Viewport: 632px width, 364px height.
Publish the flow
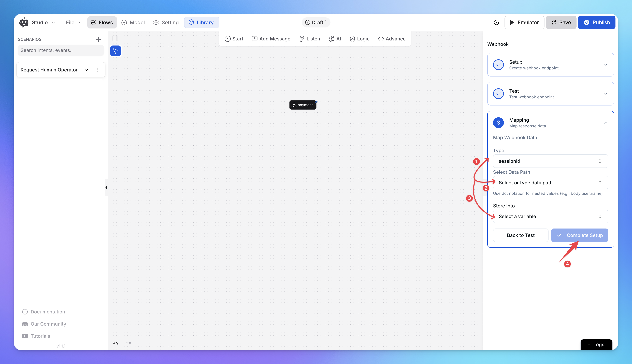(x=596, y=23)
